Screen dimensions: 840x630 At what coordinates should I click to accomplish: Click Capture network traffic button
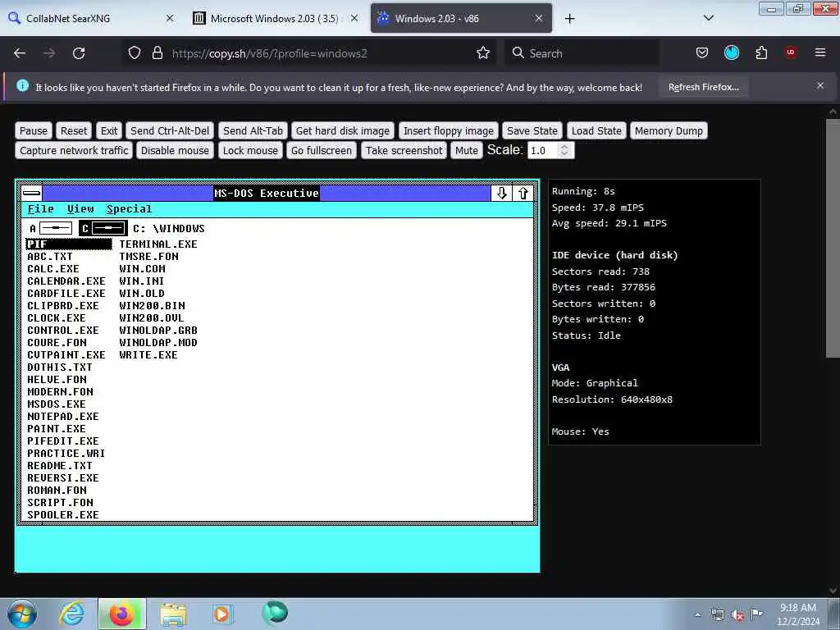tap(74, 151)
